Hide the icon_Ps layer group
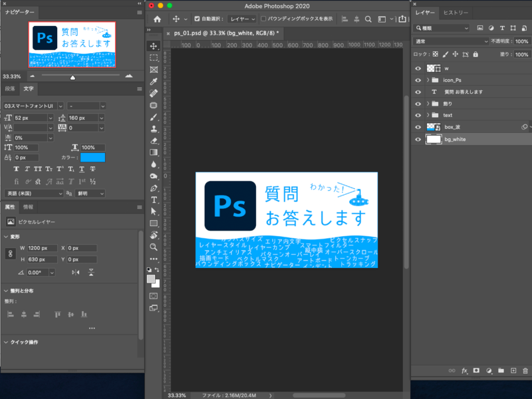Viewport: 532px width, 399px height. [418, 80]
